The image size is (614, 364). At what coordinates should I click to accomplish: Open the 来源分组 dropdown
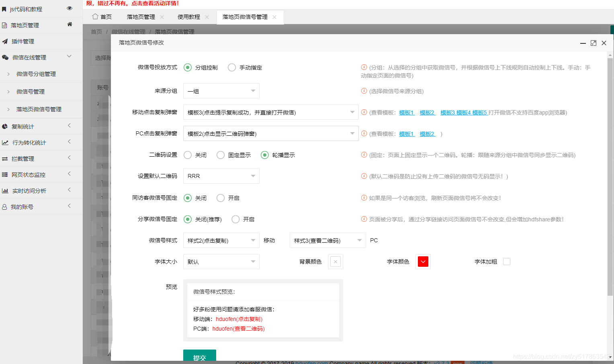click(221, 91)
